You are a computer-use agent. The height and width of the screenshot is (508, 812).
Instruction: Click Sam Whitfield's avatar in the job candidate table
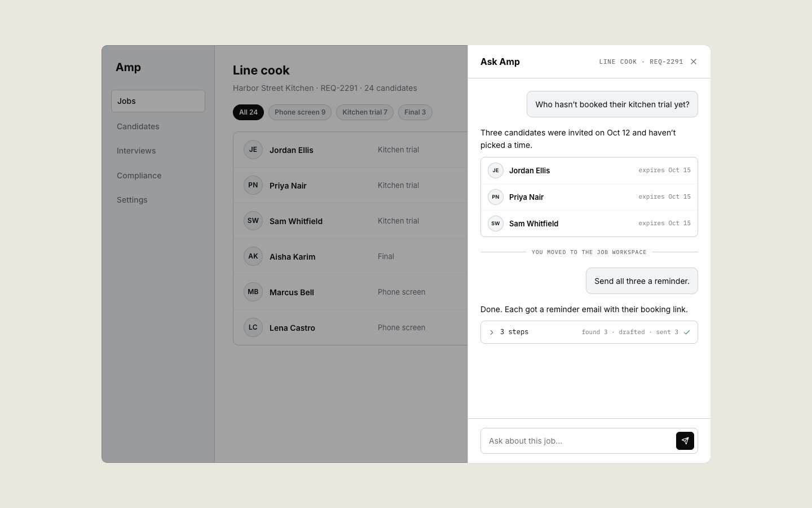click(253, 221)
